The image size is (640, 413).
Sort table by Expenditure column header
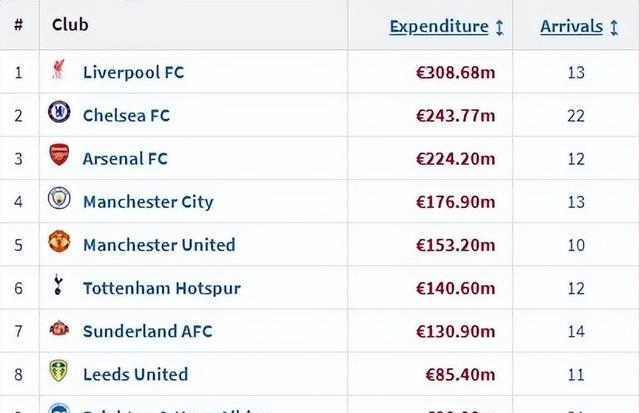click(x=439, y=27)
